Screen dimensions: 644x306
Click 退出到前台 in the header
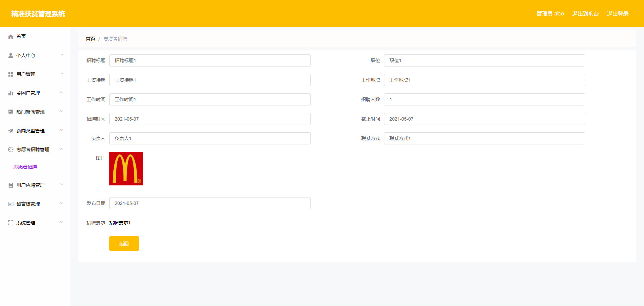pos(585,13)
